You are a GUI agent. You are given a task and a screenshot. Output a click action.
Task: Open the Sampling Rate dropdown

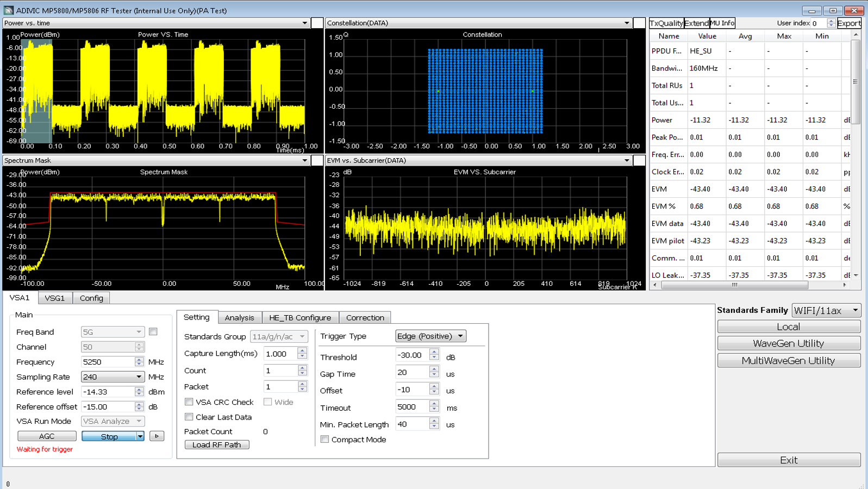coord(113,377)
